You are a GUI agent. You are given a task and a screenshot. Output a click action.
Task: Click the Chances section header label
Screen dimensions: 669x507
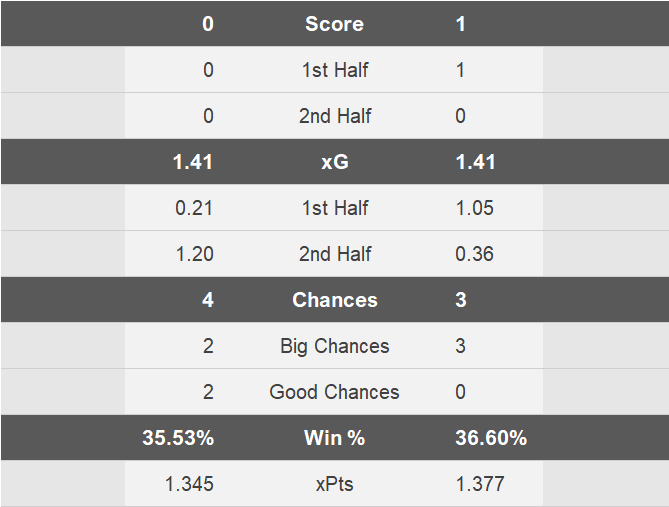tap(334, 300)
